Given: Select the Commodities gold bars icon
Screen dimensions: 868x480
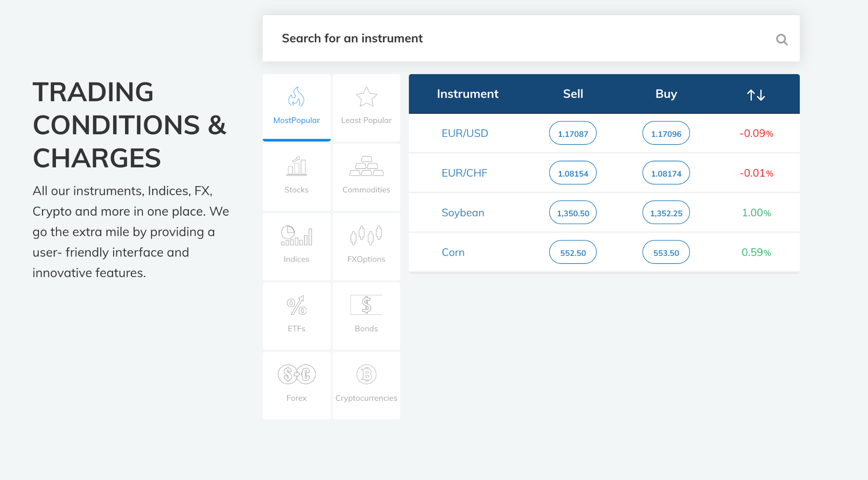Looking at the screenshot, I should [366, 166].
